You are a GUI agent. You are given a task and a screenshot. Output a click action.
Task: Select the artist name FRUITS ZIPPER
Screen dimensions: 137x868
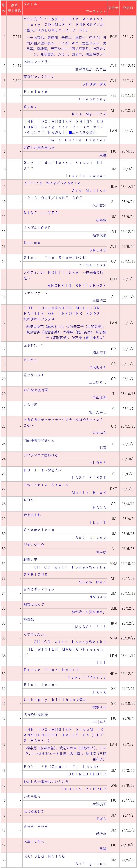[x=84, y=789]
